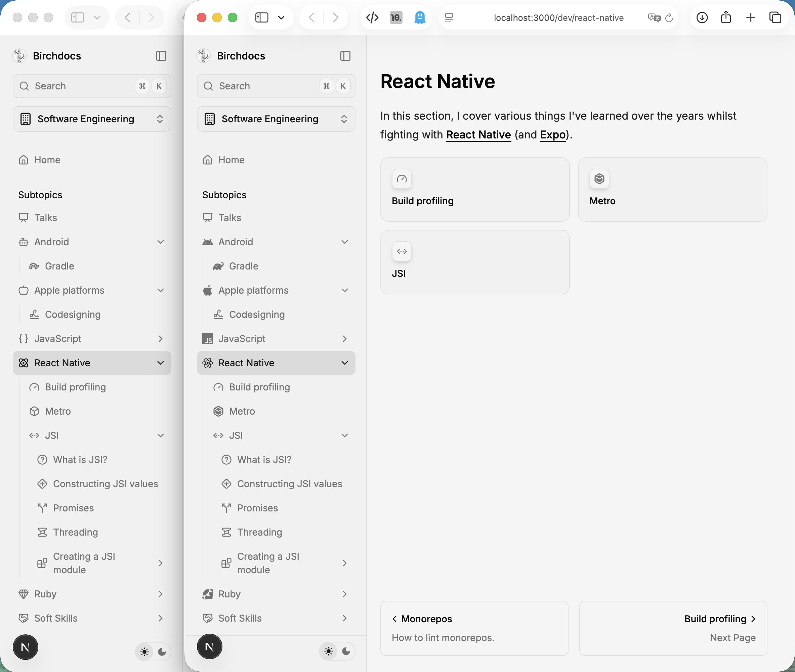
Task: Follow the React Native link in the intro text
Action: coord(478,135)
